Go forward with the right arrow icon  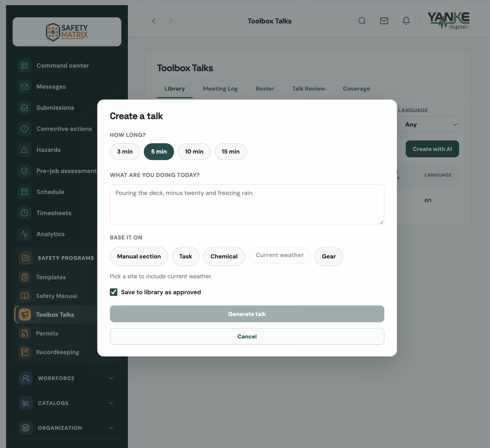point(170,21)
